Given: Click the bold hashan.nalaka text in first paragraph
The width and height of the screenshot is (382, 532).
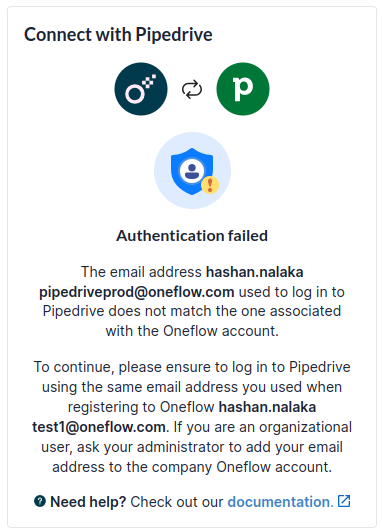Looking at the screenshot, I should tap(255, 272).
